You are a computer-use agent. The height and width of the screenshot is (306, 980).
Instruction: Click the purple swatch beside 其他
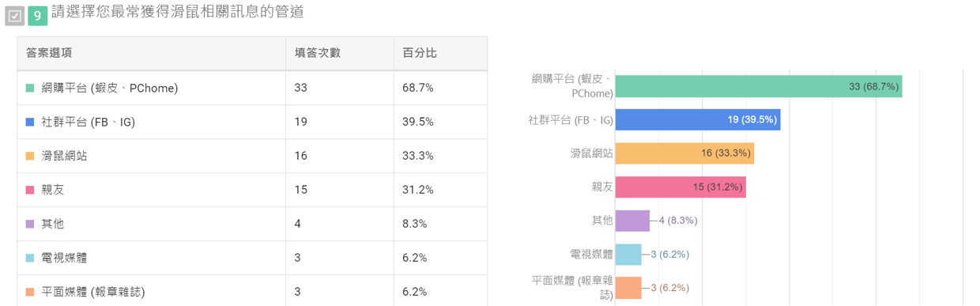pyautogui.click(x=30, y=224)
